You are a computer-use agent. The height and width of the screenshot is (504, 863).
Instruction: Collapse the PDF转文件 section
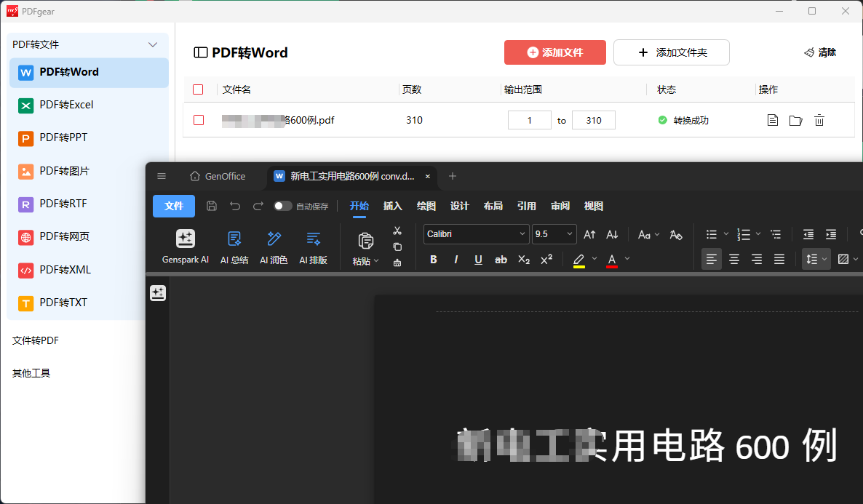[153, 44]
